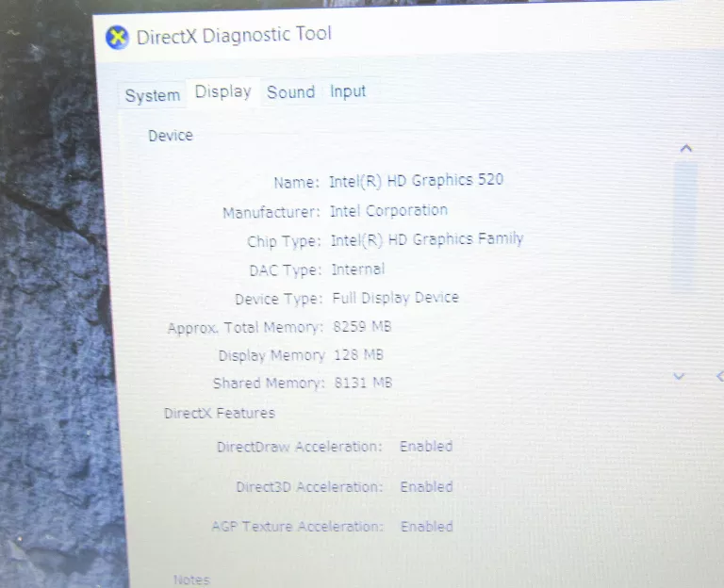724x588 pixels.
Task: Click the AGP Texture Acceleration Enabled value
Action: (x=427, y=527)
